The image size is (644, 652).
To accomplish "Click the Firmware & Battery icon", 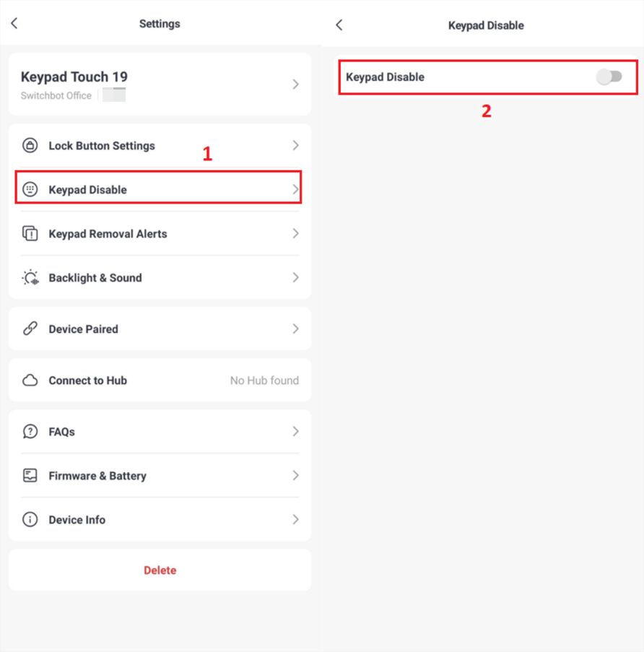I will tap(30, 476).
